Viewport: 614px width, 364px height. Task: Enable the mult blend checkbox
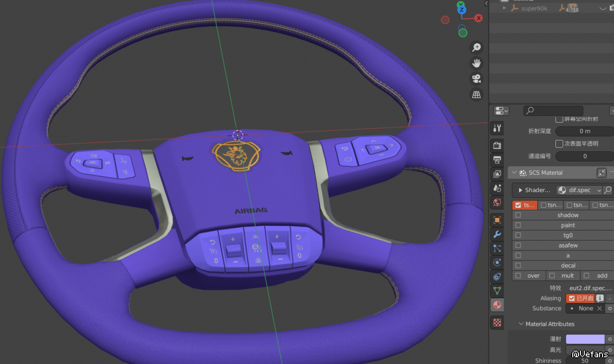[x=552, y=275]
